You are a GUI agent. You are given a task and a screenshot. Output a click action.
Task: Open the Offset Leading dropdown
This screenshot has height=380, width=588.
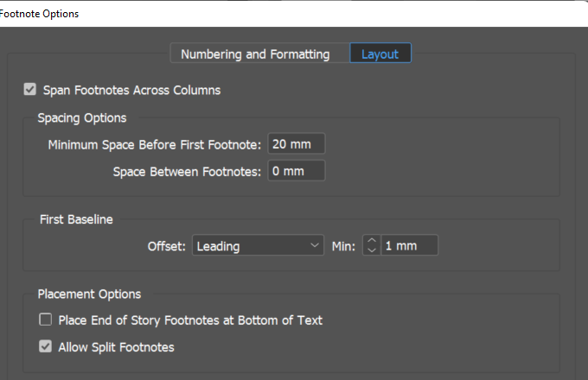(x=256, y=246)
